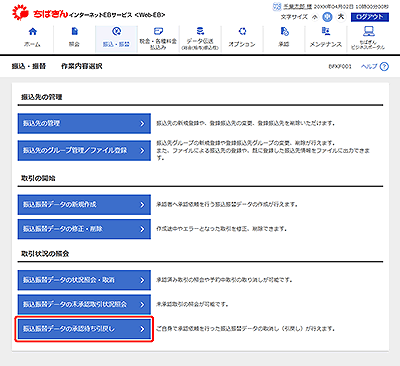Open the オプション nav icon
This screenshot has height=366, width=400.
point(242,32)
